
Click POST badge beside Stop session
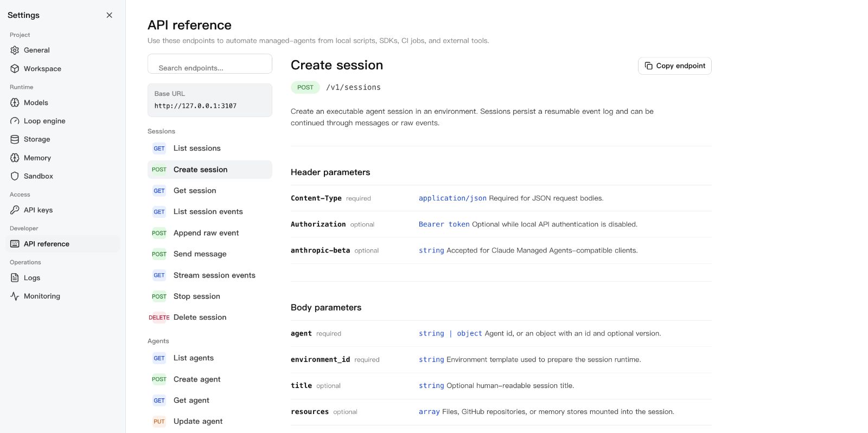point(159,296)
